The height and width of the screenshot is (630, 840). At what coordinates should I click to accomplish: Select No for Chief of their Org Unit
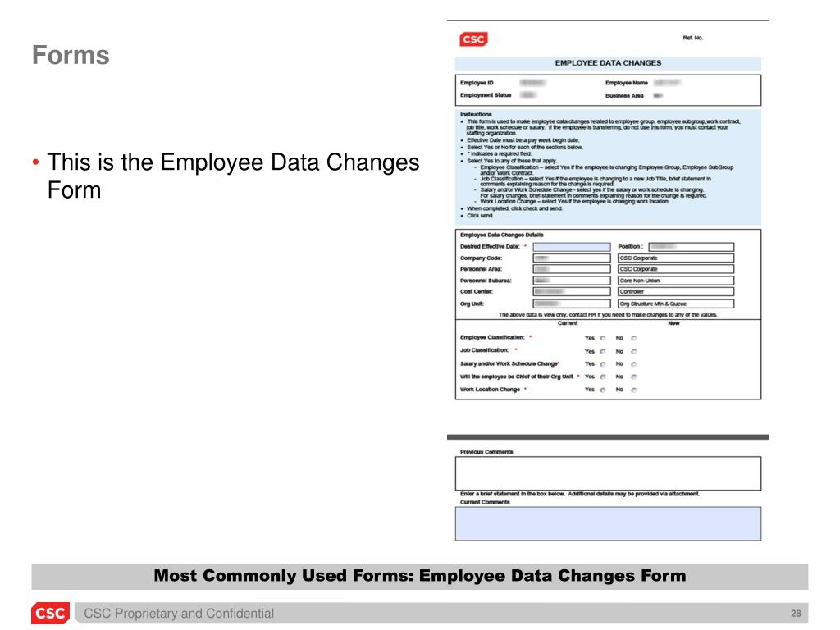tap(634, 377)
